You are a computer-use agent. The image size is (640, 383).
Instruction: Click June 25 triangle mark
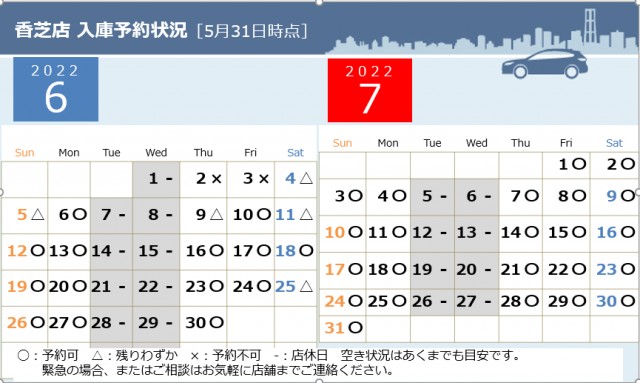tap(306, 286)
